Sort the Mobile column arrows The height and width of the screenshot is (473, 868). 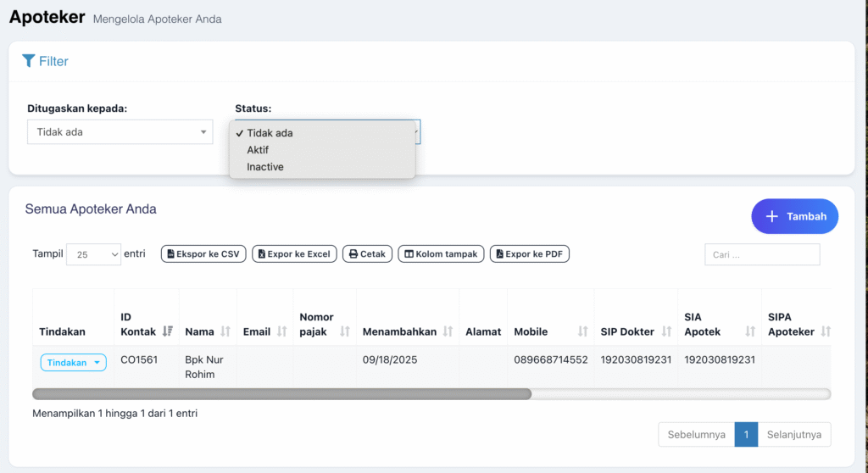(583, 331)
